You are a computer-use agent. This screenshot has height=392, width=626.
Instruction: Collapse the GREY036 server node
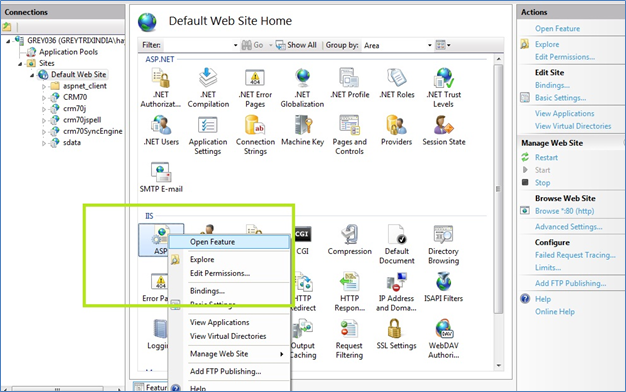tap(8, 41)
